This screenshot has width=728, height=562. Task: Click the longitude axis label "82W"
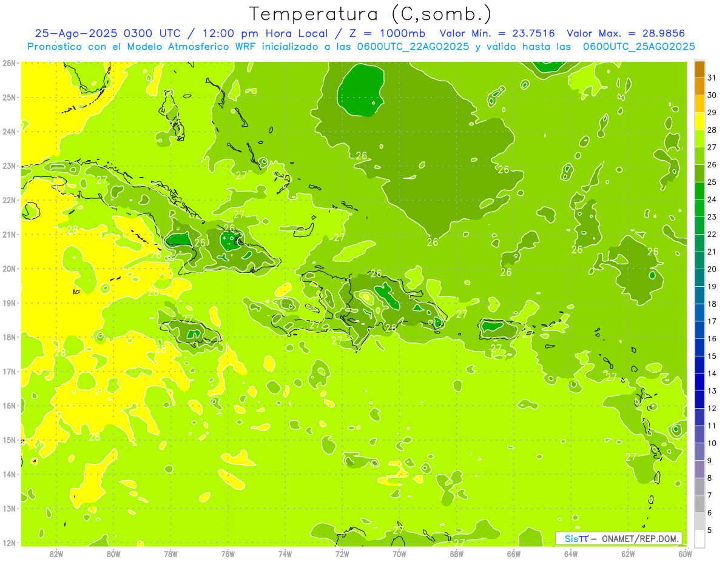(56, 554)
